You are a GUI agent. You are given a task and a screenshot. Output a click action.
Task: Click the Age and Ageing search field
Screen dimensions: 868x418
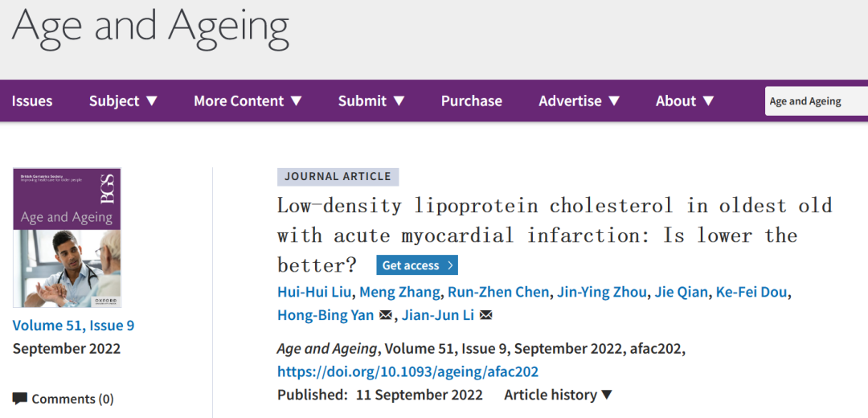tap(817, 101)
